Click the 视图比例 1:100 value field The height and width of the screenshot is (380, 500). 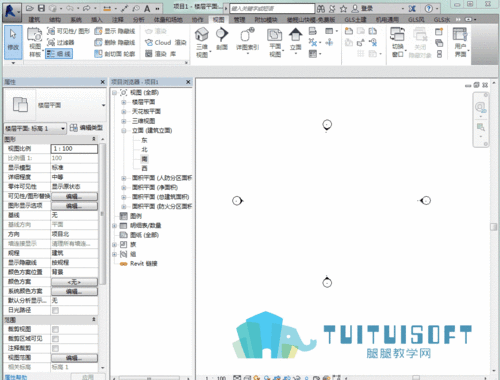(x=74, y=149)
